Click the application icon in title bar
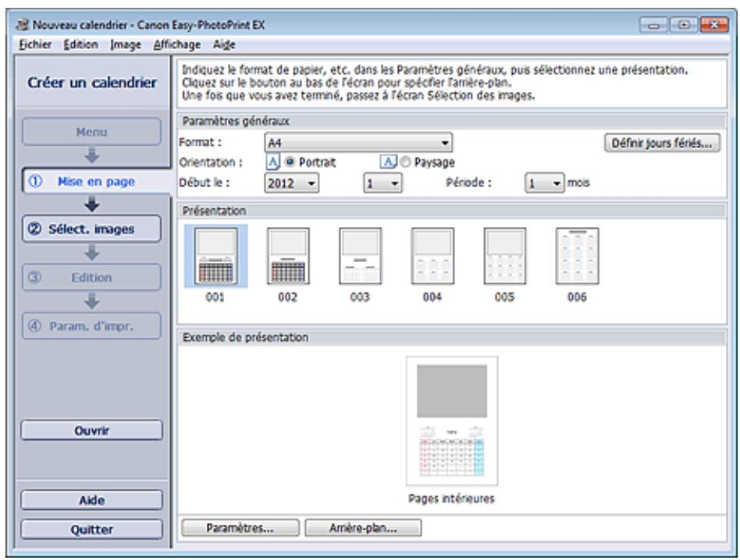 point(22,24)
